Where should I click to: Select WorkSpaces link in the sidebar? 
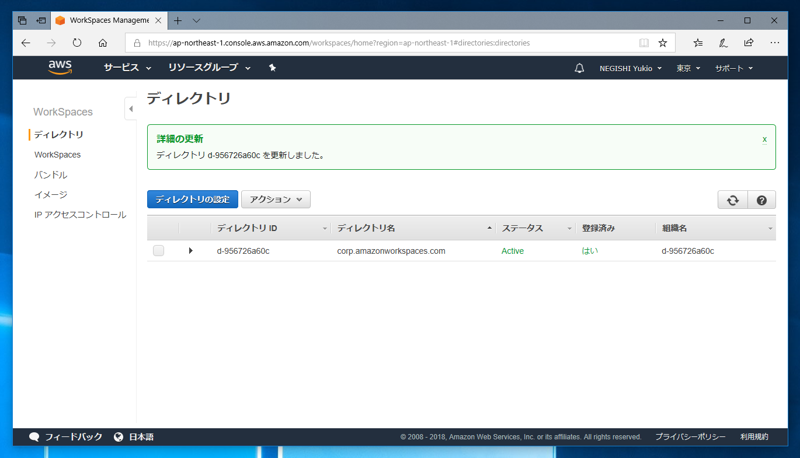click(58, 155)
